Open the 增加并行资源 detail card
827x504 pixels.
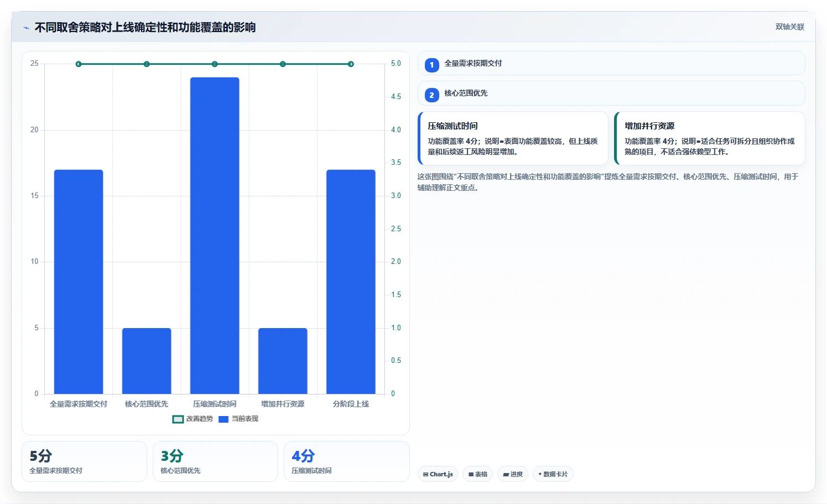710,138
